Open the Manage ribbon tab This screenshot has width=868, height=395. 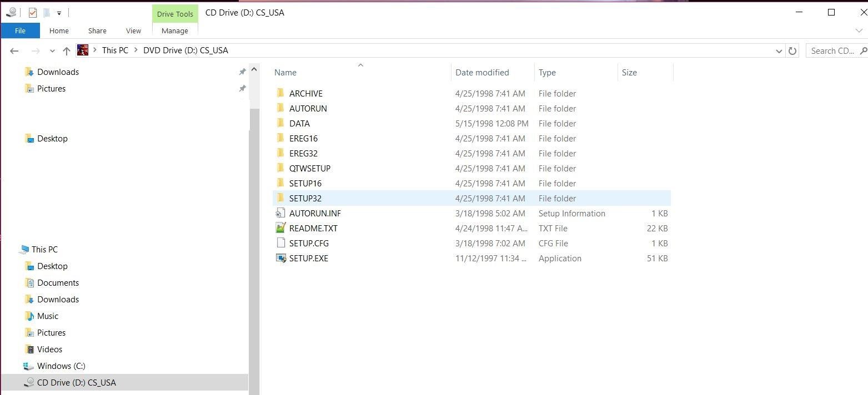click(175, 31)
